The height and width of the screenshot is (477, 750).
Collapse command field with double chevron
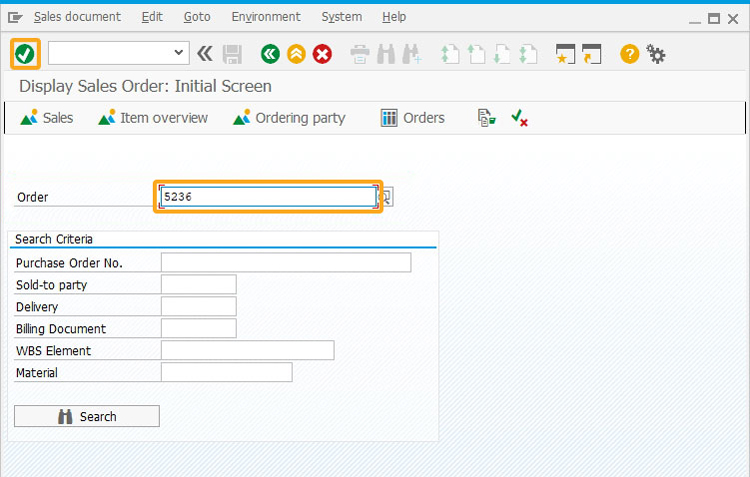tap(205, 54)
